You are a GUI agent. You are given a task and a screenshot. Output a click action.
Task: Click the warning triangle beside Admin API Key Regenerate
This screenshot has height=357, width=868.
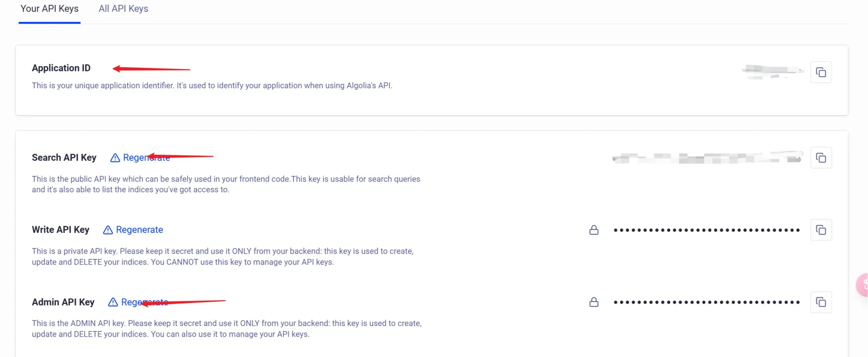(113, 302)
